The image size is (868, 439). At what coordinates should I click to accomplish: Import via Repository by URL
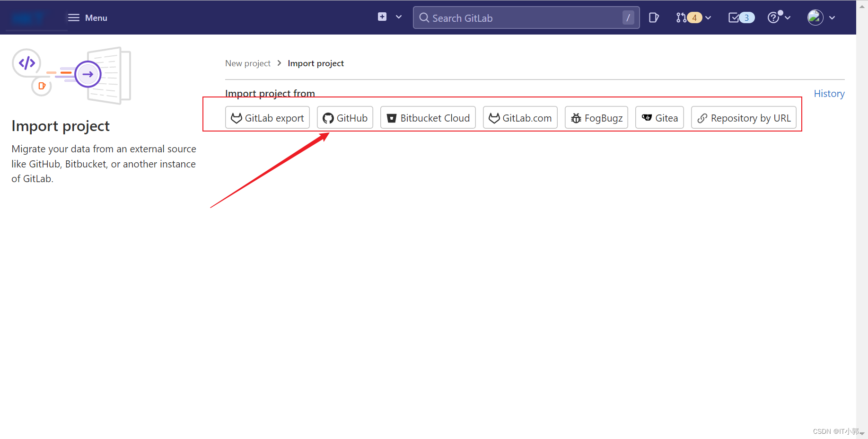[x=744, y=118]
